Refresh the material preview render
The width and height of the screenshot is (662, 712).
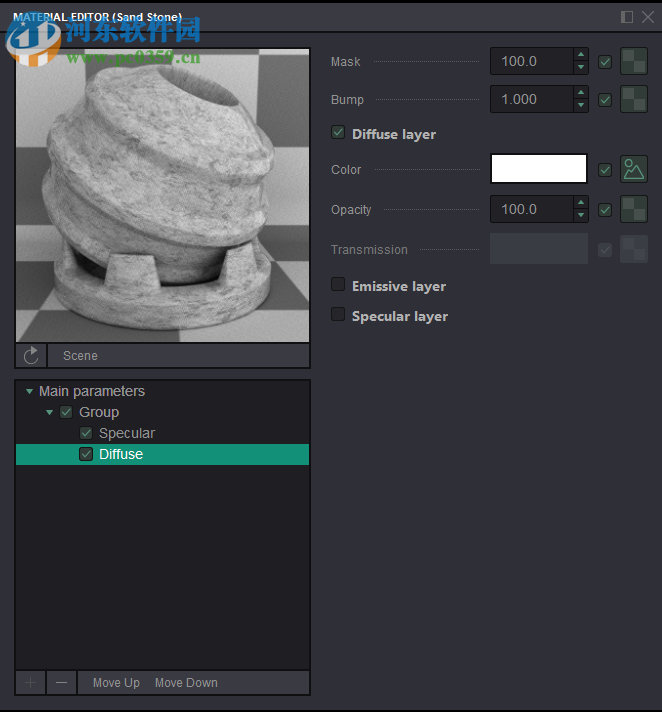pos(31,356)
